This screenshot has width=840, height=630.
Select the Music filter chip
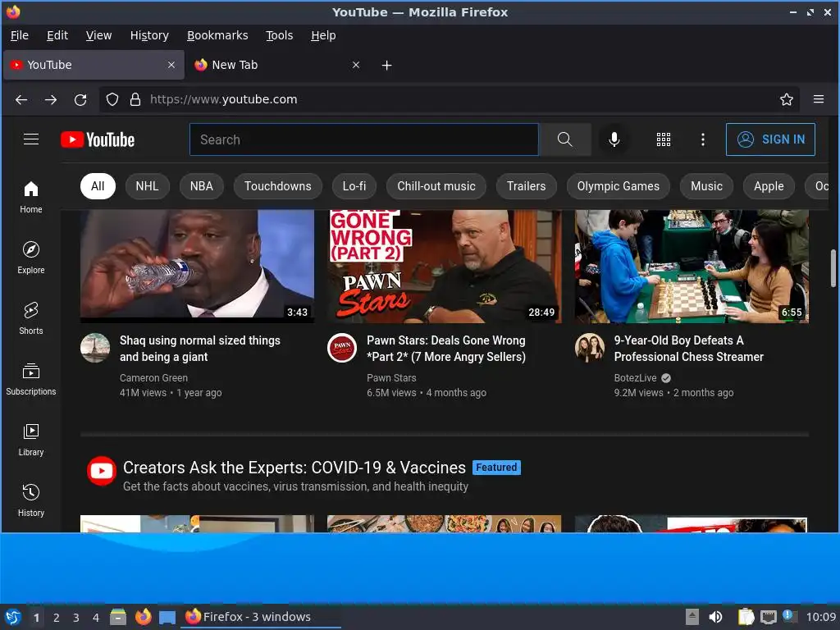pyautogui.click(x=706, y=186)
